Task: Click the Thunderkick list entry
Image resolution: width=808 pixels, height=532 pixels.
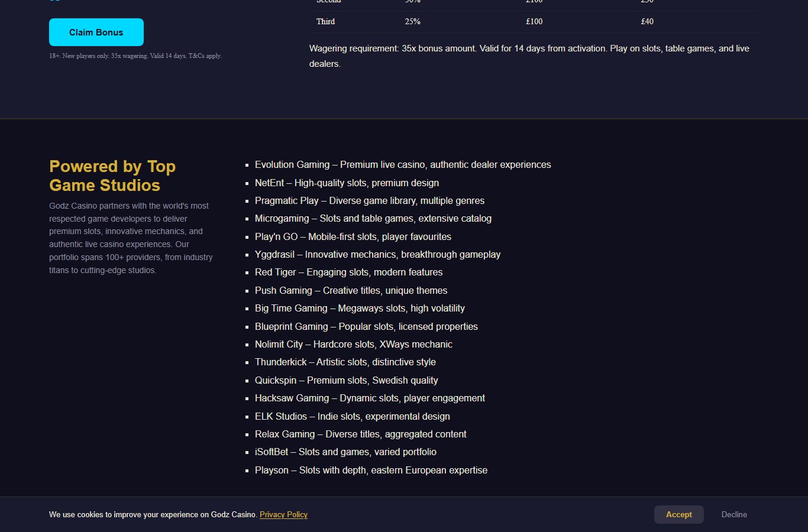Action: pyautogui.click(x=345, y=362)
